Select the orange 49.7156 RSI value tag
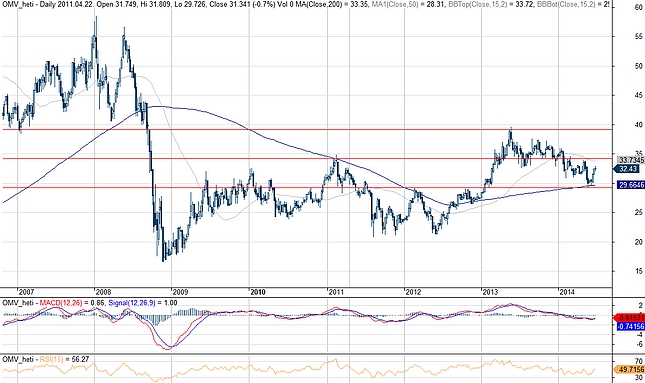The width and height of the screenshot is (645, 383). [630, 369]
